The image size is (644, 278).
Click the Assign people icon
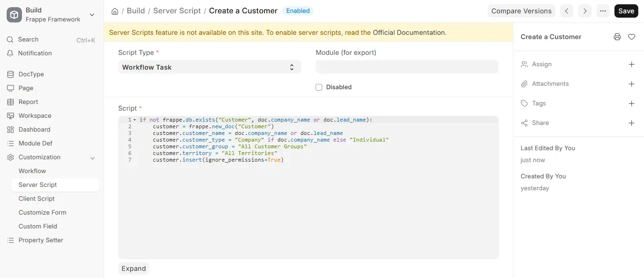524,64
